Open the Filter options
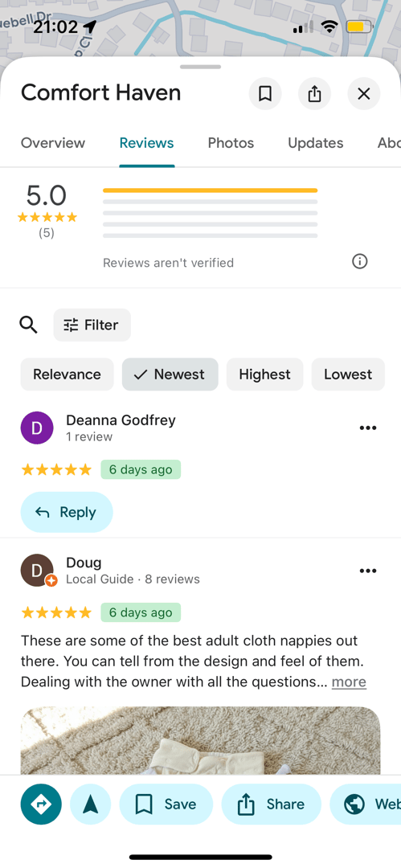The width and height of the screenshot is (401, 868). coord(92,325)
